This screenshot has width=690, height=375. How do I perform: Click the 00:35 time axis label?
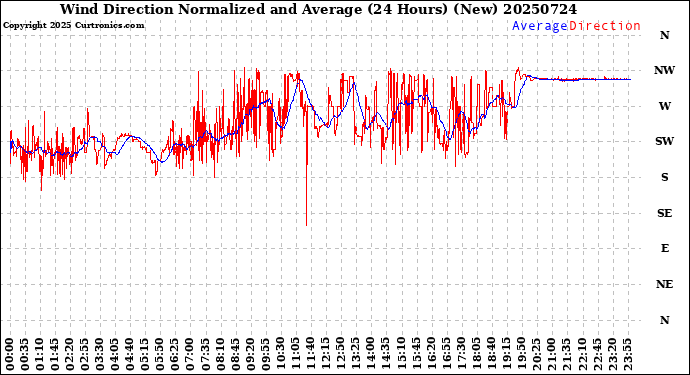click(x=24, y=354)
